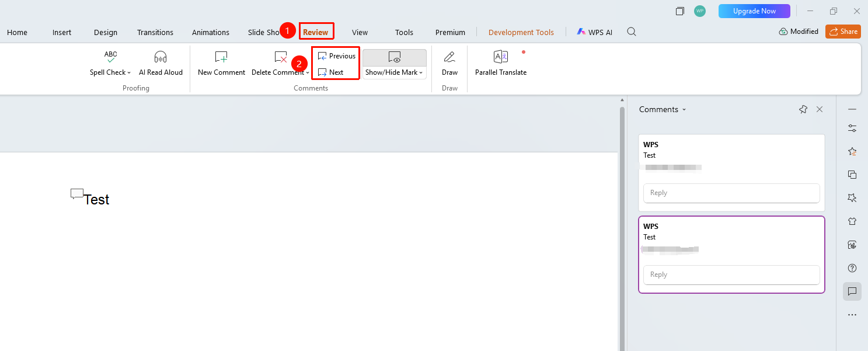Check the Modified cloud save status
The image size is (868, 351).
(x=799, y=32)
